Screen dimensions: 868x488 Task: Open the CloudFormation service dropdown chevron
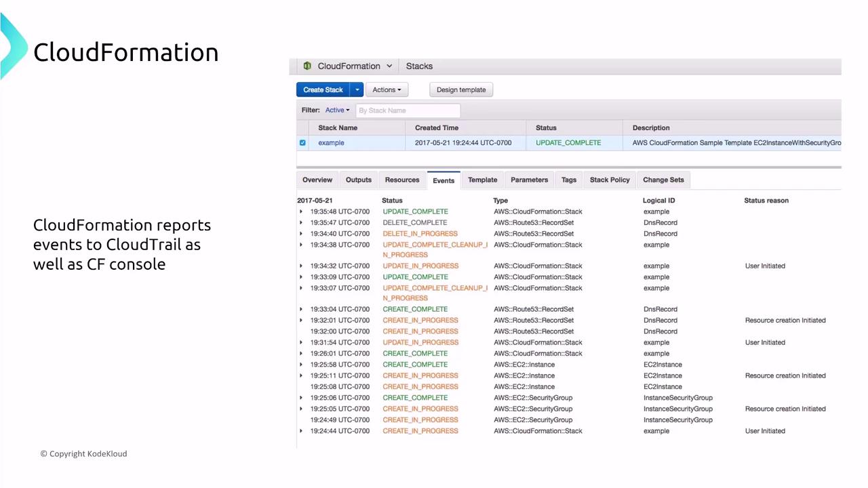[389, 66]
